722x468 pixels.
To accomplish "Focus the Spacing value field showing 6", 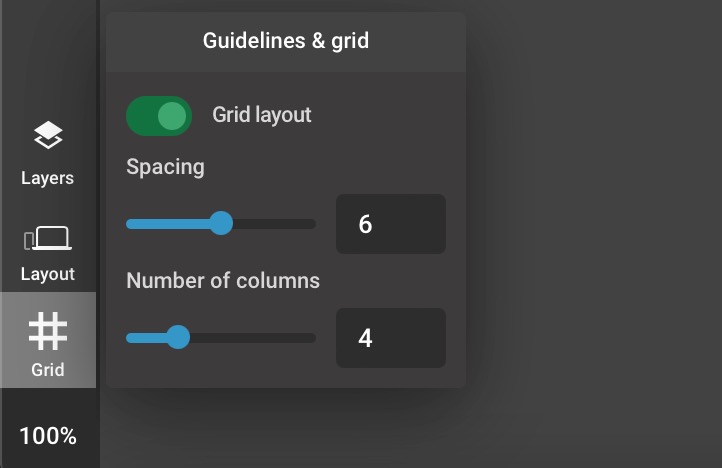I will click(391, 224).
